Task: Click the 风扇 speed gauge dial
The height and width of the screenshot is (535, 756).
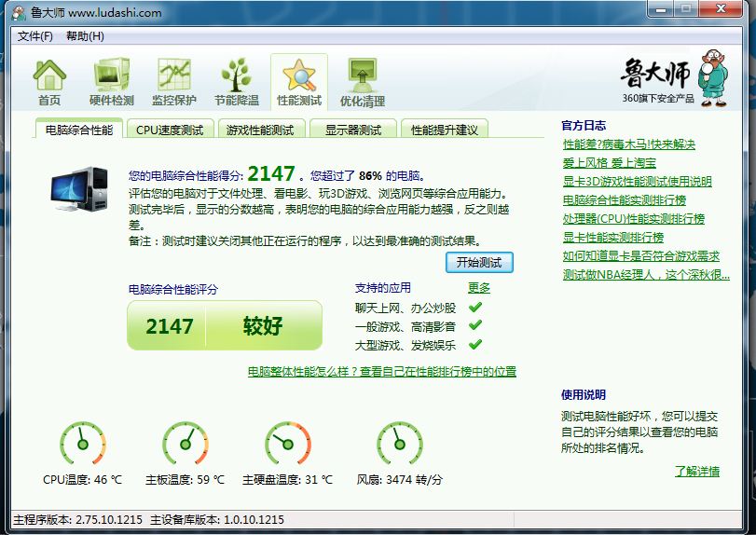Action: [399, 444]
